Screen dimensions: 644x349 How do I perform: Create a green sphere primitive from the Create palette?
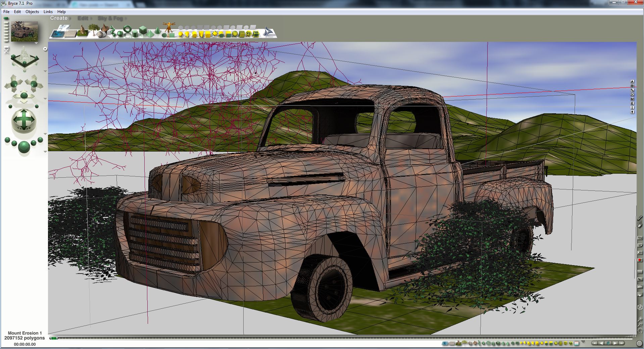[120, 34]
